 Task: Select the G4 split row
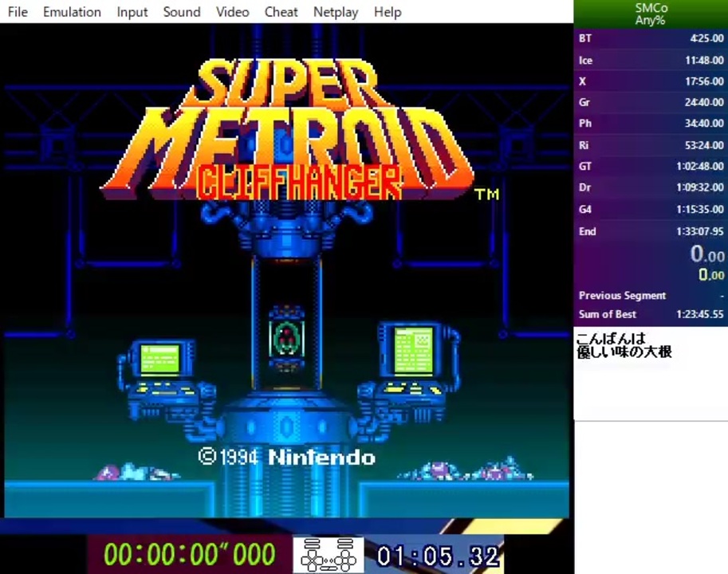[651, 210]
